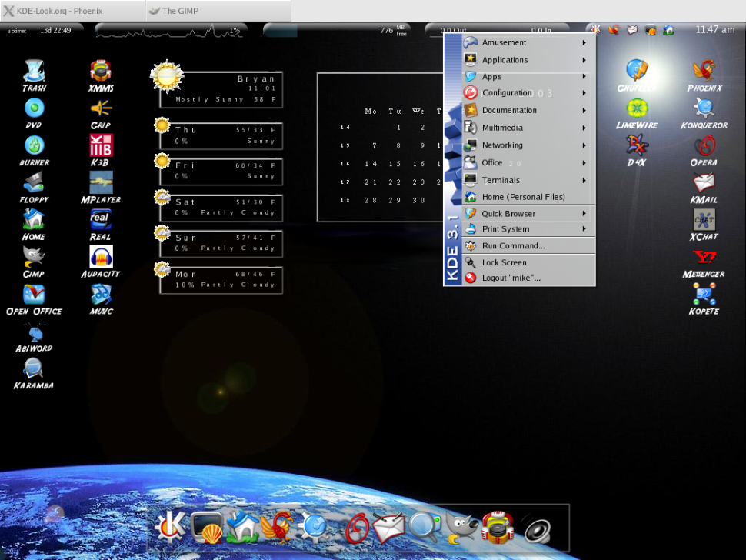
Task: Launch AbiWord desktop icon
Action: point(35,337)
